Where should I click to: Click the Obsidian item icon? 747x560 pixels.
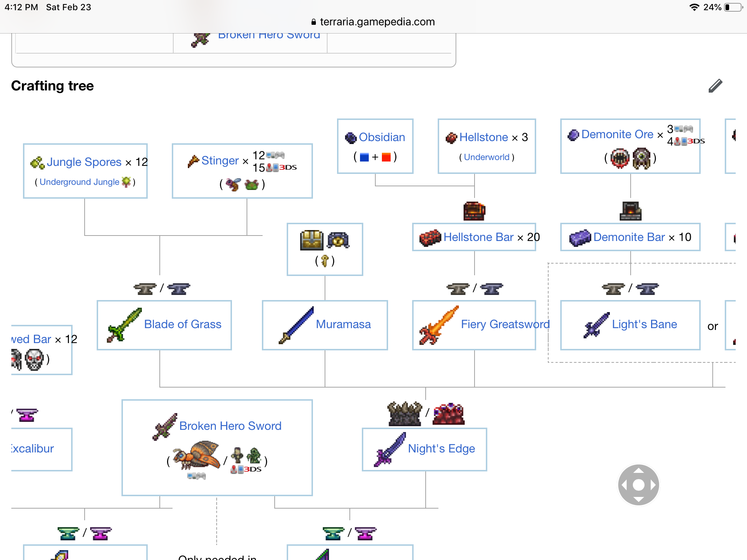351,138
